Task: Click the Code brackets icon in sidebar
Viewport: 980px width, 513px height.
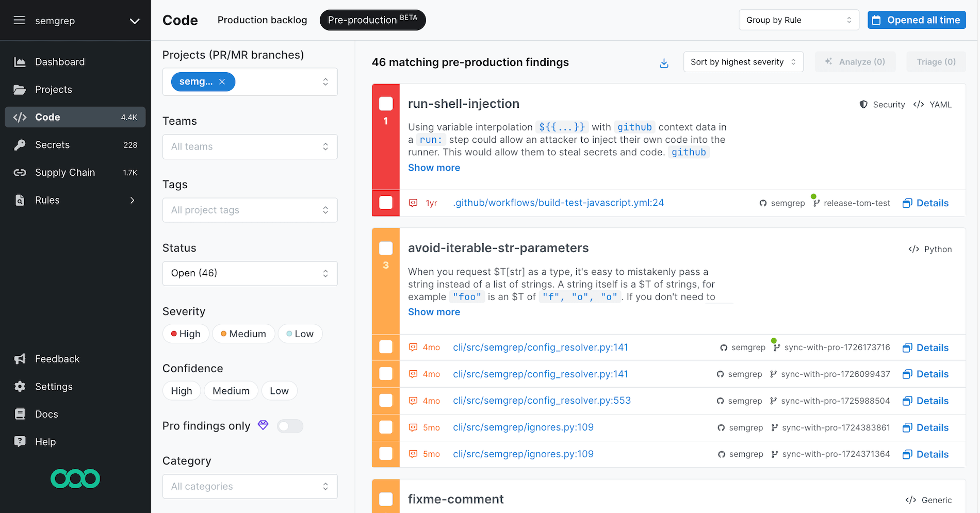Action: tap(20, 117)
